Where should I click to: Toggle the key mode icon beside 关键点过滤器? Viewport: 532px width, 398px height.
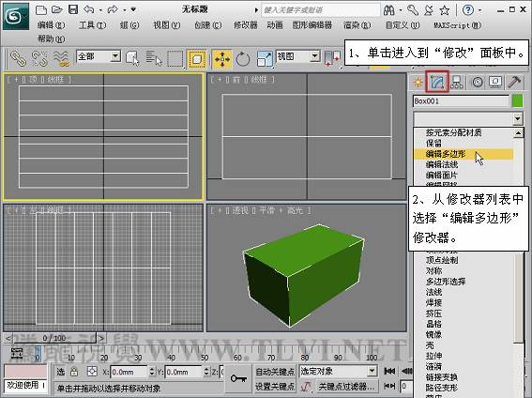307,386
